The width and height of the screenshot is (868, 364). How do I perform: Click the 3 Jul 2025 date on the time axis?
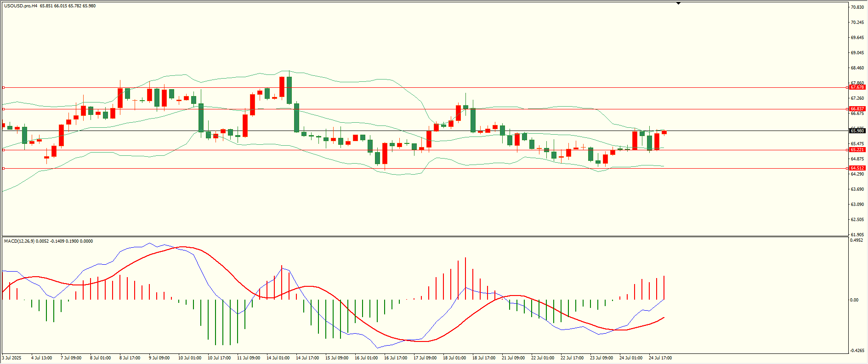(x=12, y=358)
